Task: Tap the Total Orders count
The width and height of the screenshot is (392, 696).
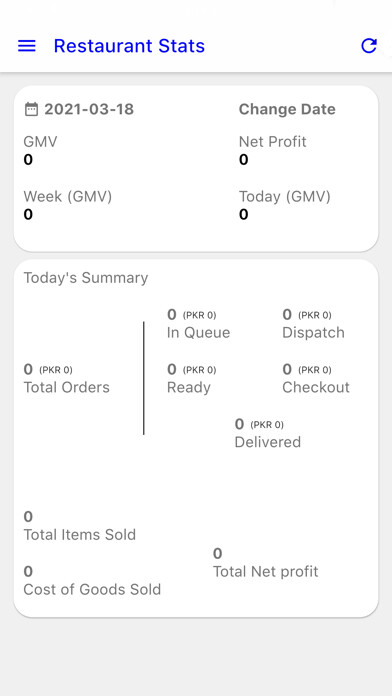Action: pyautogui.click(x=67, y=378)
